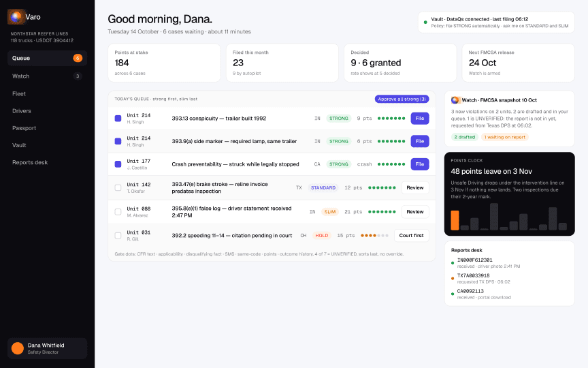Viewport: 588px width, 368px height.
Task: Open the Decided 9 · 6 granted card
Action: pyautogui.click(x=400, y=63)
